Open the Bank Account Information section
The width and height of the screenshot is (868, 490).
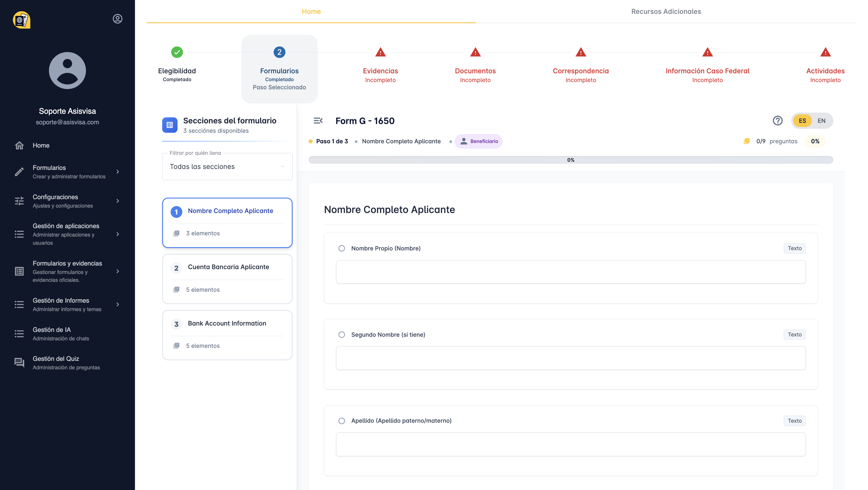tap(227, 323)
